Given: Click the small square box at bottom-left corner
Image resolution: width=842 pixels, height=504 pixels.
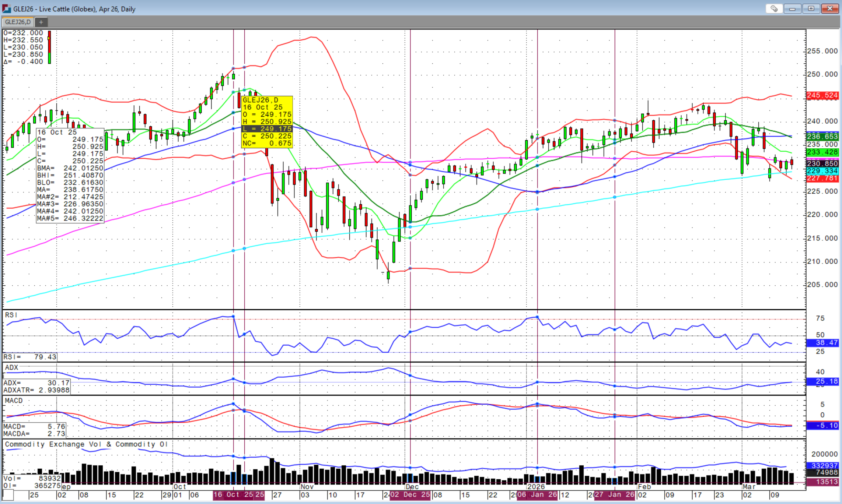Looking at the screenshot, I should pos(8,495).
